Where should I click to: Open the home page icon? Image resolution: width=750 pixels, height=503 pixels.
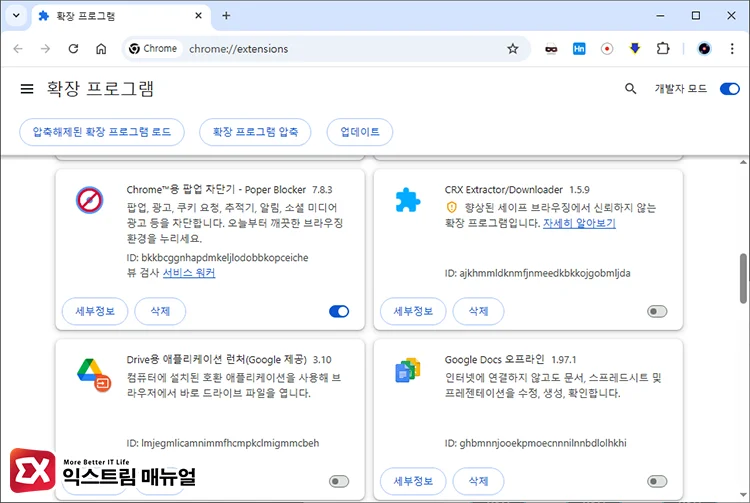[101, 49]
